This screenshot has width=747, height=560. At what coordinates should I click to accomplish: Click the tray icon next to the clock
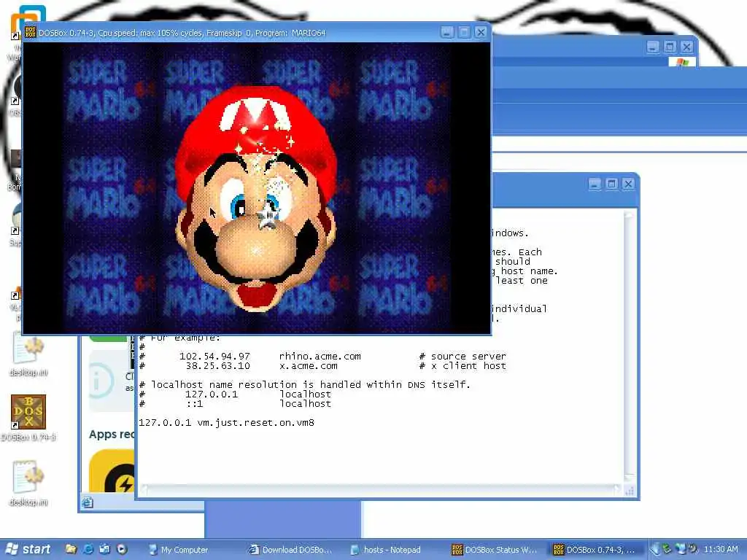click(x=693, y=549)
